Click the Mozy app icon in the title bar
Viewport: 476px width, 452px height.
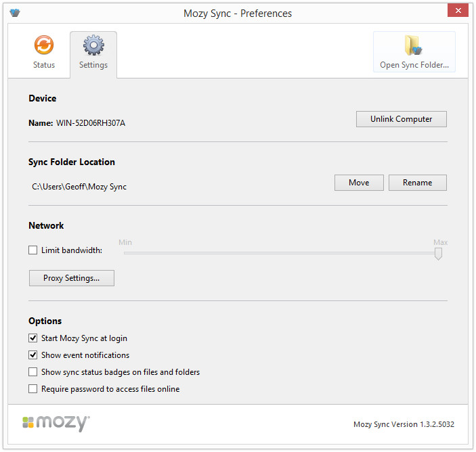click(x=15, y=13)
